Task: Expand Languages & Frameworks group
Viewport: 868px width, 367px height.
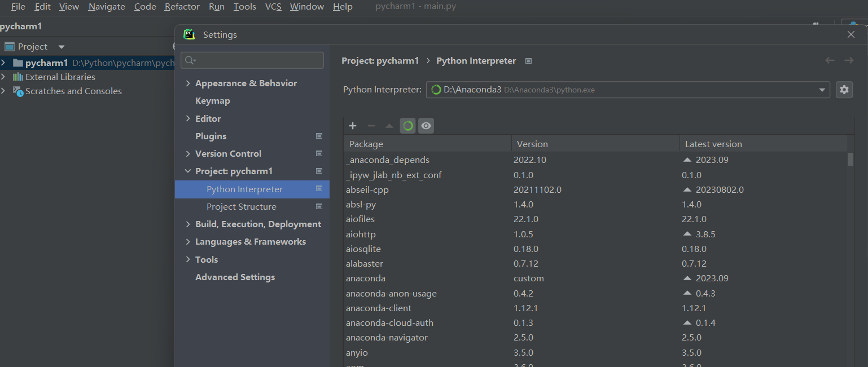Action: 188,241
